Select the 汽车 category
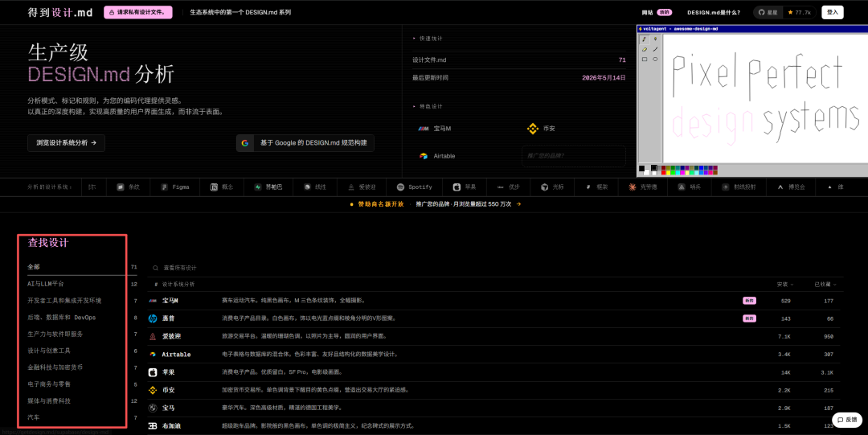 click(82, 417)
